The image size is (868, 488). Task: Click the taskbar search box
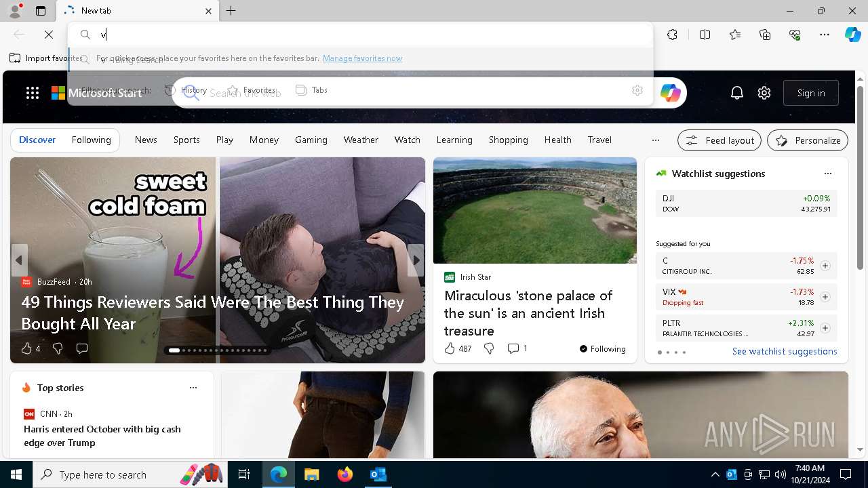129,474
